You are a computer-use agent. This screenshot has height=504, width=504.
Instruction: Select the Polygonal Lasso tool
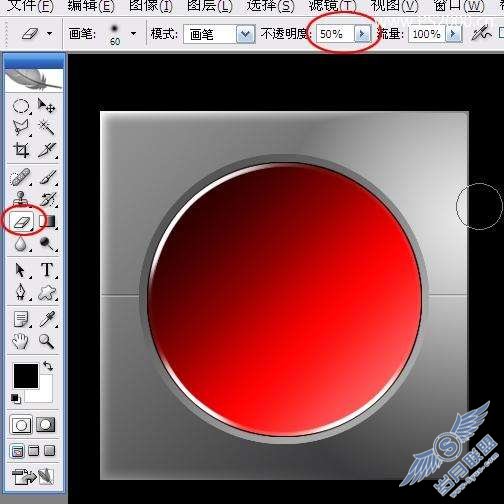tap(21, 127)
